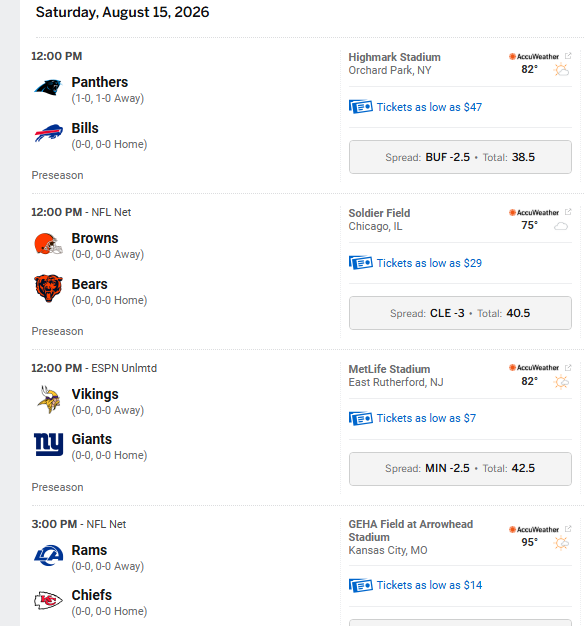Click the New York Giants logo

pos(48,444)
